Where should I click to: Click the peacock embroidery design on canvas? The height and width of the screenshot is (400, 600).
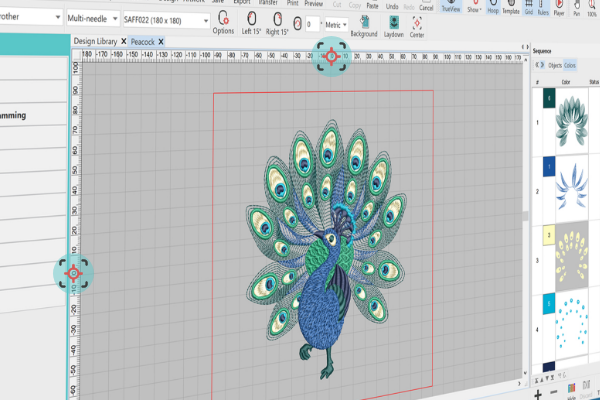pyautogui.click(x=326, y=249)
